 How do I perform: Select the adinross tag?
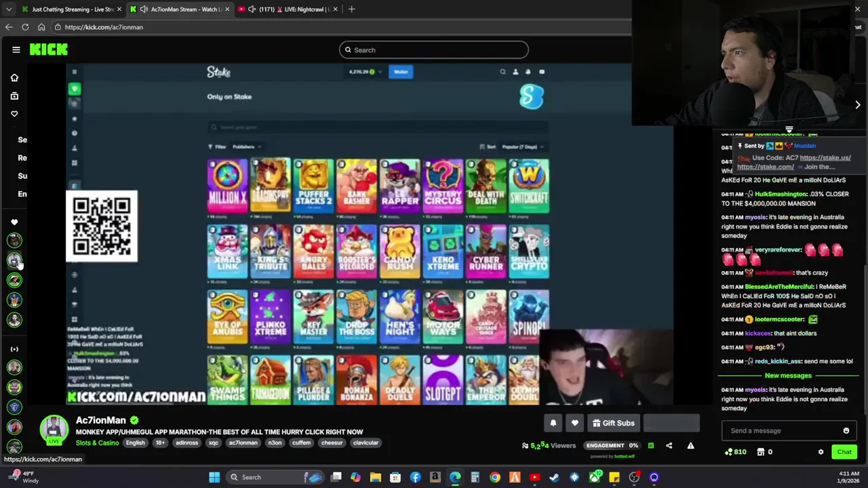pos(186,443)
